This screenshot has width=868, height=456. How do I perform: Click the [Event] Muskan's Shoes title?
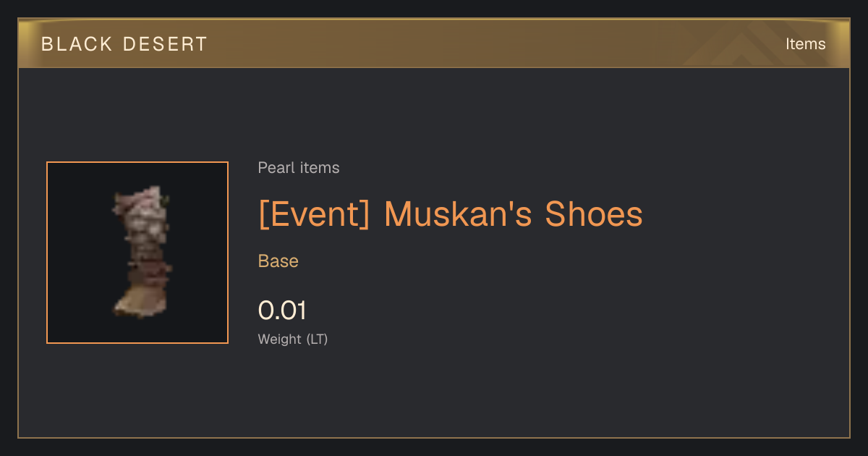click(451, 214)
